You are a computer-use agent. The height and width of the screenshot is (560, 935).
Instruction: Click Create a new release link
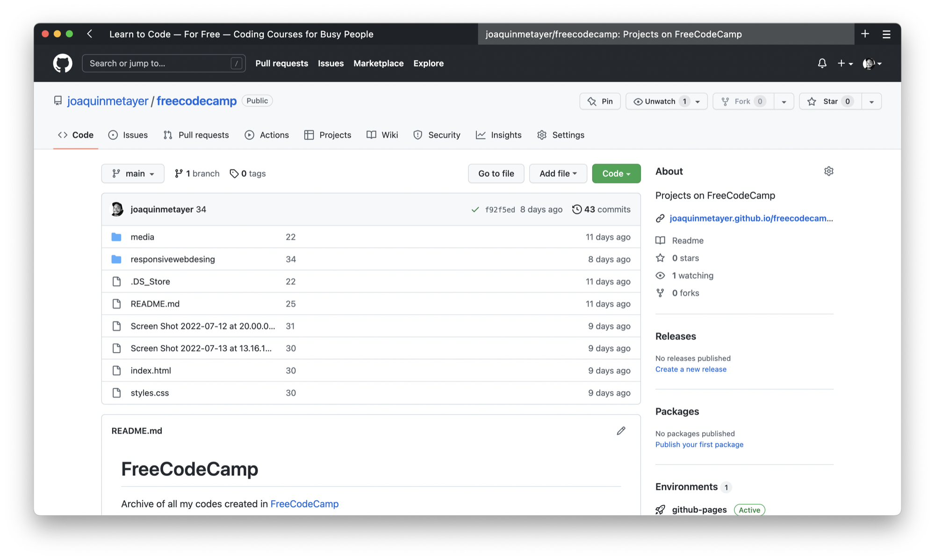(690, 369)
